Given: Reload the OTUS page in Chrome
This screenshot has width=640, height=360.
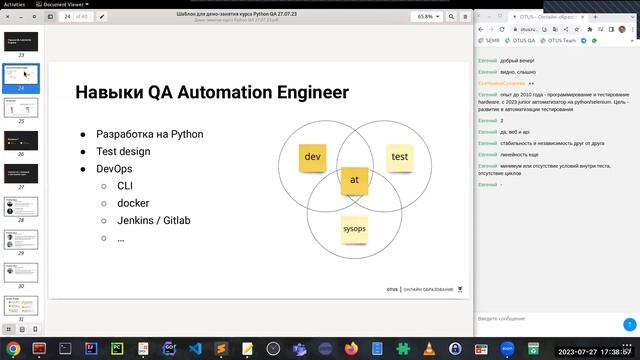Looking at the screenshot, I should click(x=502, y=29).
